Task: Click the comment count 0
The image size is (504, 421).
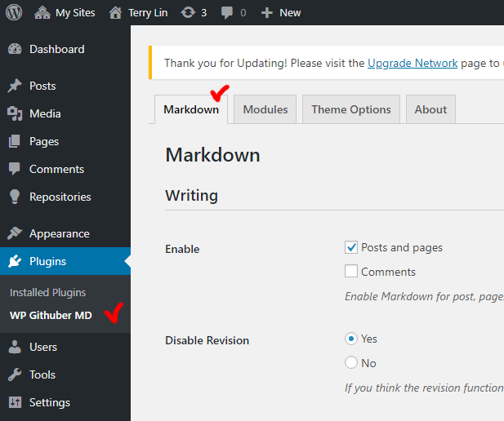Action: [243, 13]
